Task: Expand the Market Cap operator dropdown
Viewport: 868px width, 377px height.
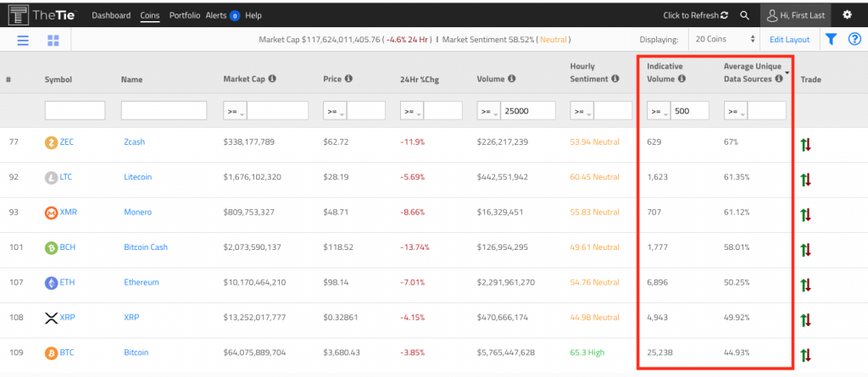Action: click(234, 111)
